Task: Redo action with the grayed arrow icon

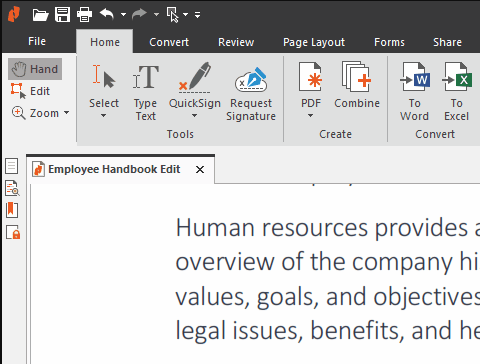Action: click(139, 14)
